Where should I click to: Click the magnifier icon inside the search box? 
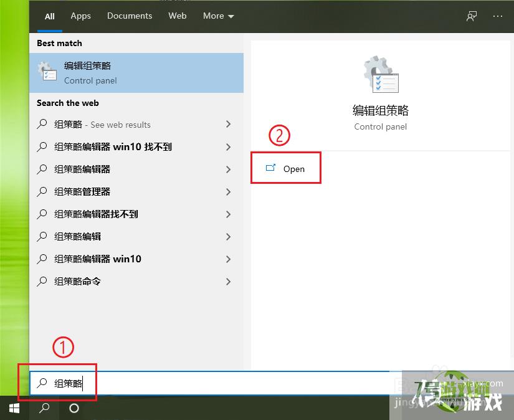[42, 383]
